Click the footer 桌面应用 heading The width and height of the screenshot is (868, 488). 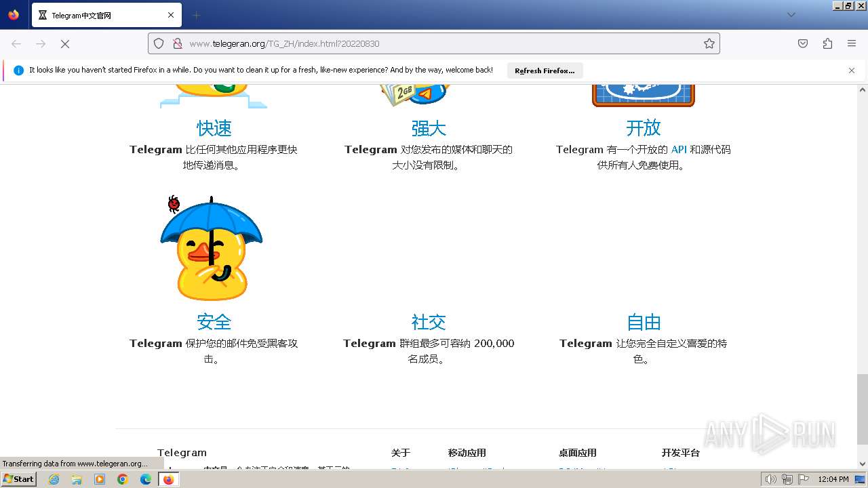click(x=578, y=453)
